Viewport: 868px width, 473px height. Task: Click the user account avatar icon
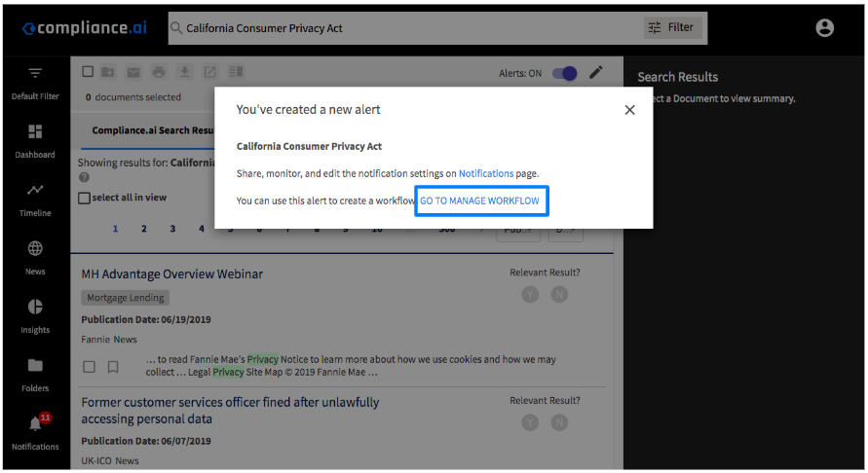coord(824,27)
